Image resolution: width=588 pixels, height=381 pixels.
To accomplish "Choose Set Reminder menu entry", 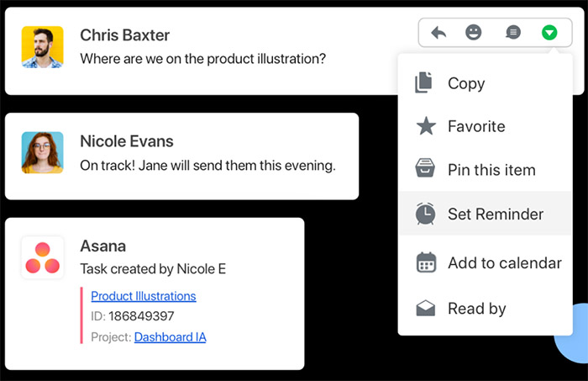I will click(495, 214).
